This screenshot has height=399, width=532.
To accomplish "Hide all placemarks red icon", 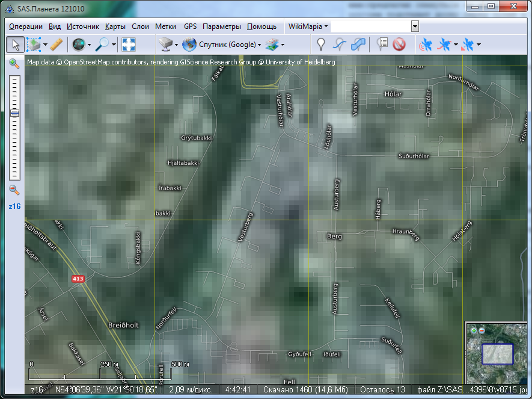I will point(399,45).
